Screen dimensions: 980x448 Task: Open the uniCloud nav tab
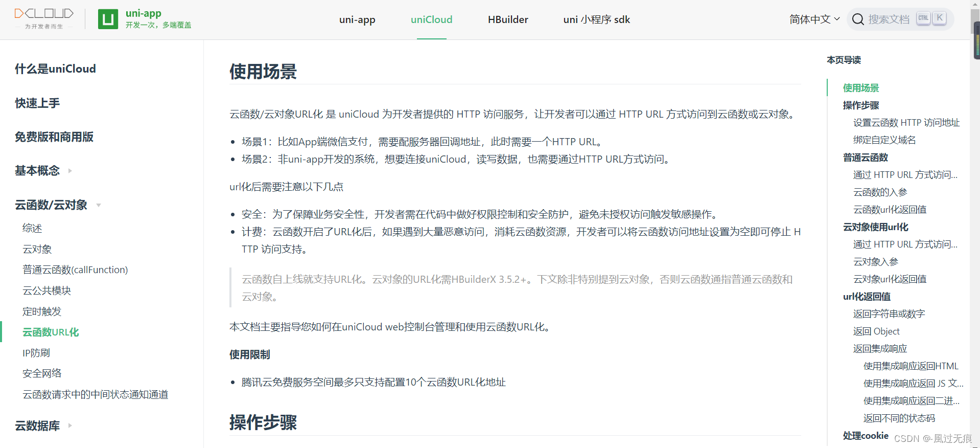tap(432, 19)
